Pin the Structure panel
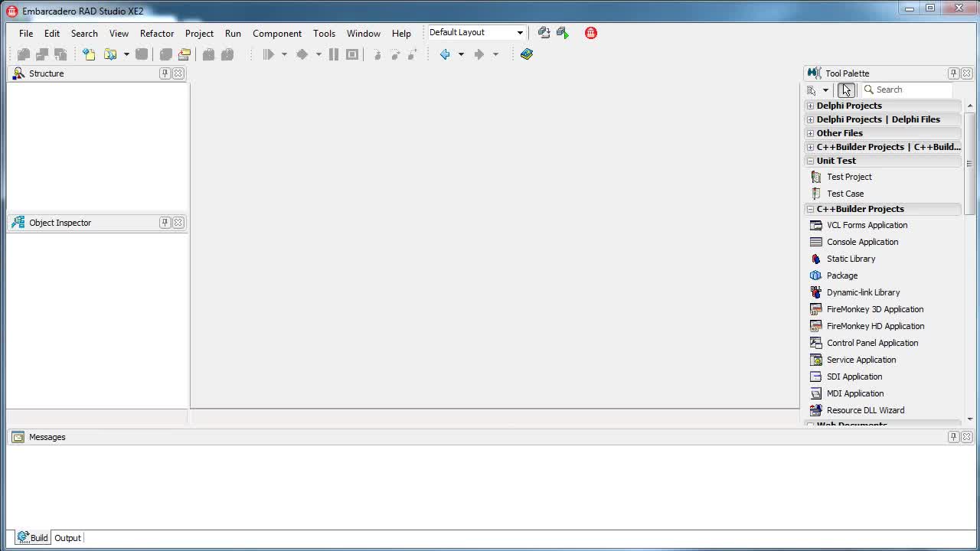The image size is (980, 551). tap(165, 73)
